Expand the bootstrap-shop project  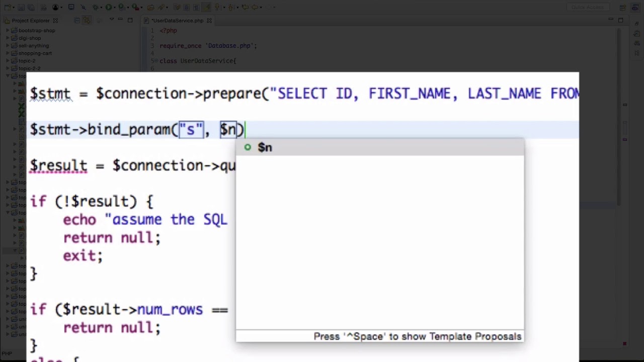(x=8, y=30)
